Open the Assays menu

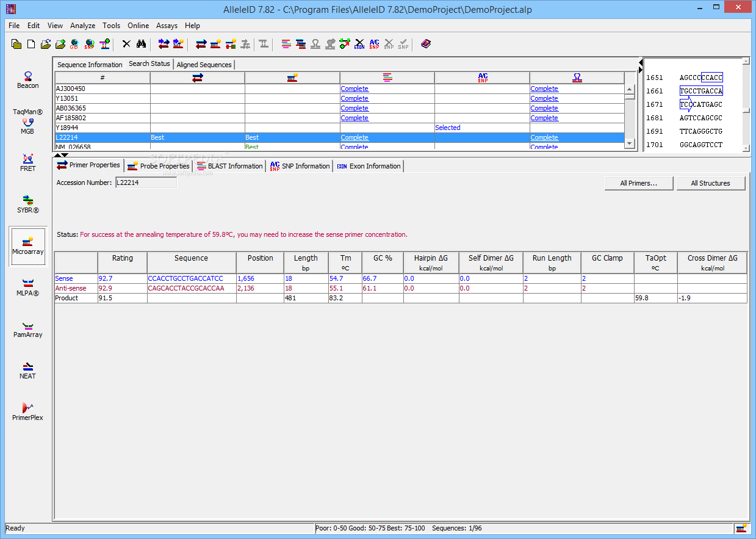coord(167,26)
